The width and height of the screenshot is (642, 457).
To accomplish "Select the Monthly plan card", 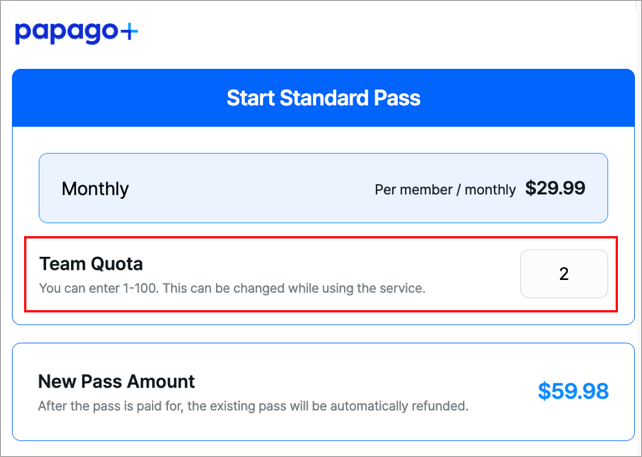I will (322, 188).
